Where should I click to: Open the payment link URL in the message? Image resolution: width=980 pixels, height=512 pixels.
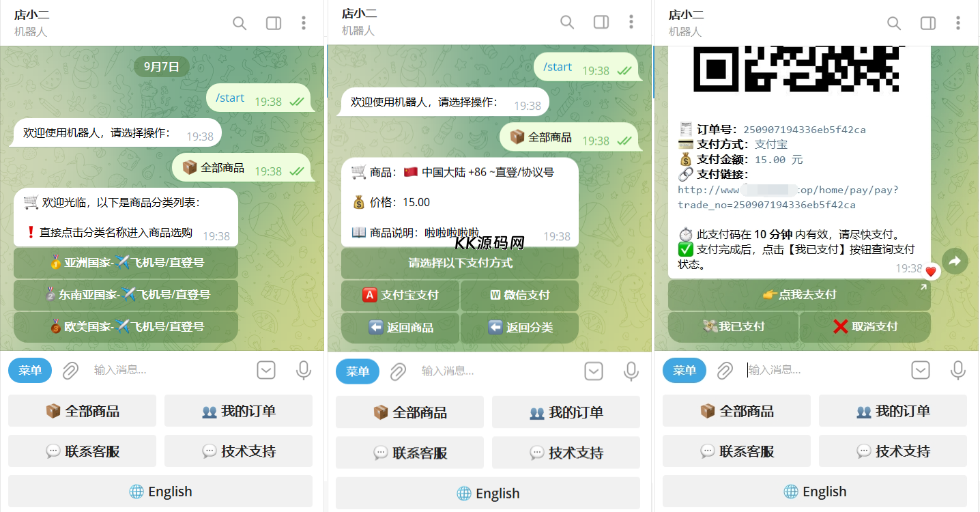pos(788,197)
